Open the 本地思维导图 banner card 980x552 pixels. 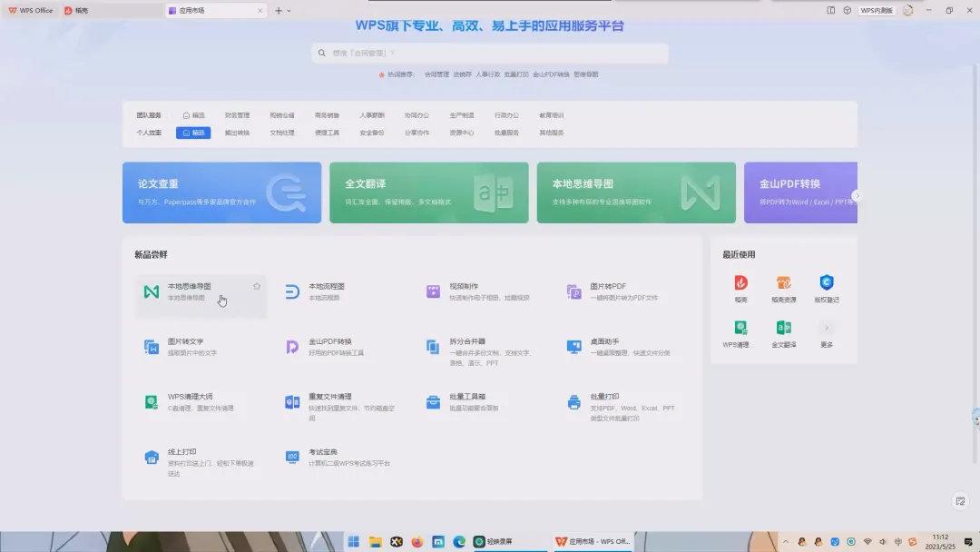[636, 192]
